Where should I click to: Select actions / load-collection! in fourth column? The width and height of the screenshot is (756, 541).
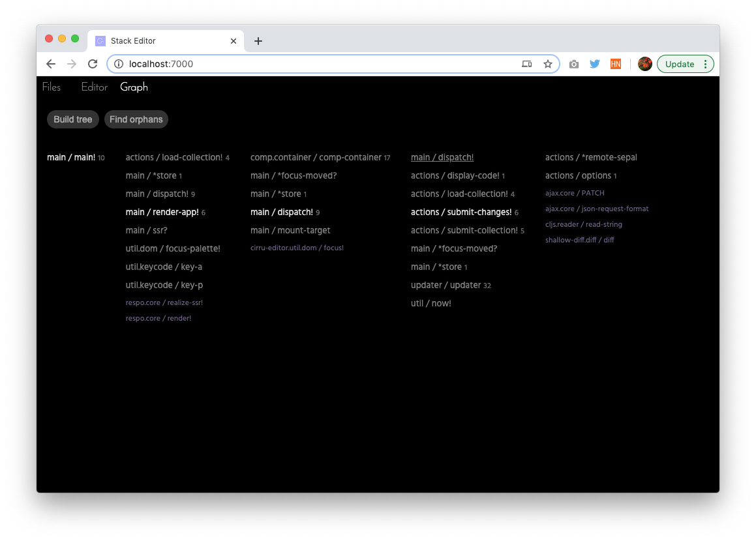[x=463, y=194]
